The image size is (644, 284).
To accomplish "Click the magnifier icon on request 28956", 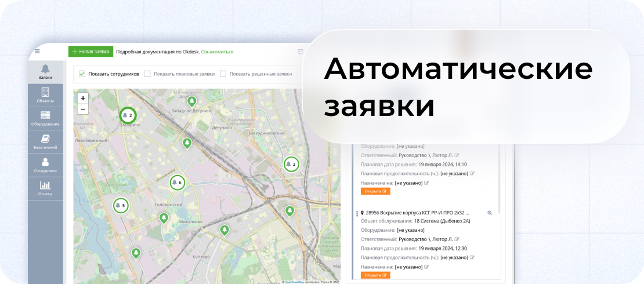I will pos(490,213).
